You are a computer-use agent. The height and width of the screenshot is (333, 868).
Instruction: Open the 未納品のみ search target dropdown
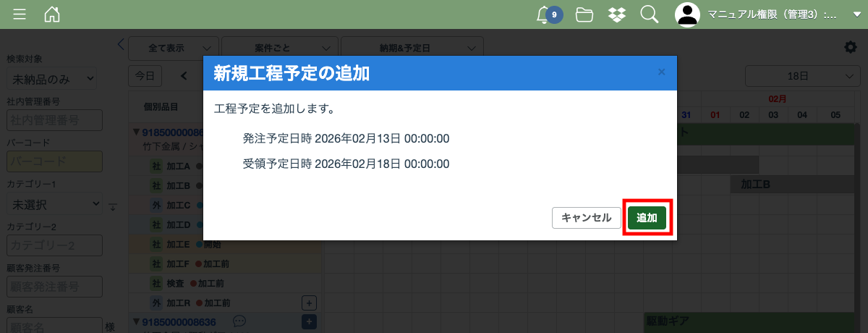coord(51,78)
